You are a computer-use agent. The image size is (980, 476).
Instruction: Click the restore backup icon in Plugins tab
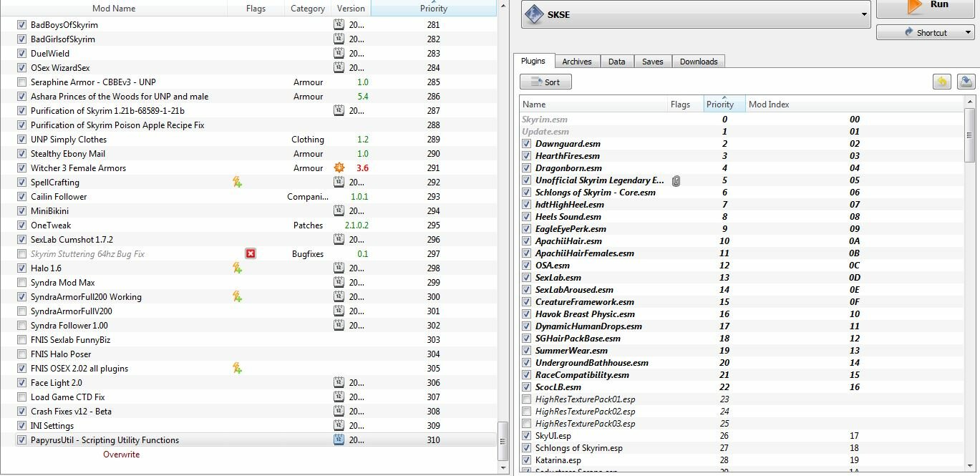click(942, 82)
